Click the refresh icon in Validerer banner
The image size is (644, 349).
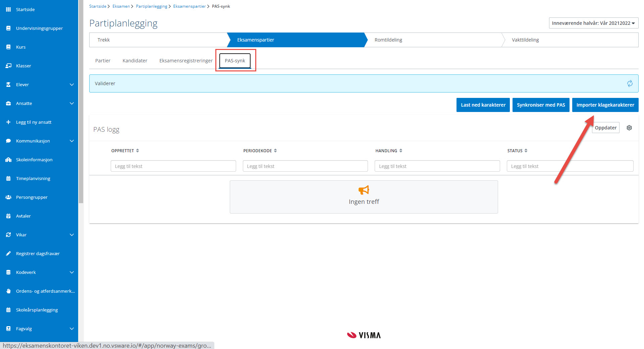630,83
